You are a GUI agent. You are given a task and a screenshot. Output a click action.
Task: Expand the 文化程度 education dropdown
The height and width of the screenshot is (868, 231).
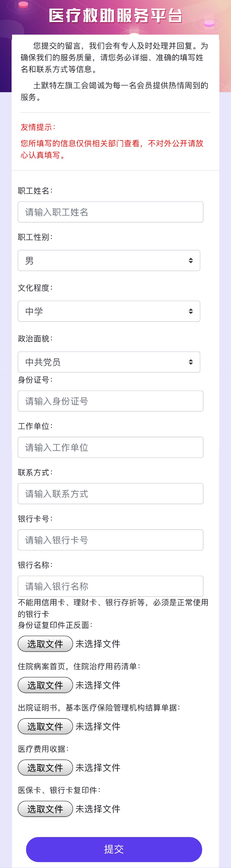tap(109, 311)
